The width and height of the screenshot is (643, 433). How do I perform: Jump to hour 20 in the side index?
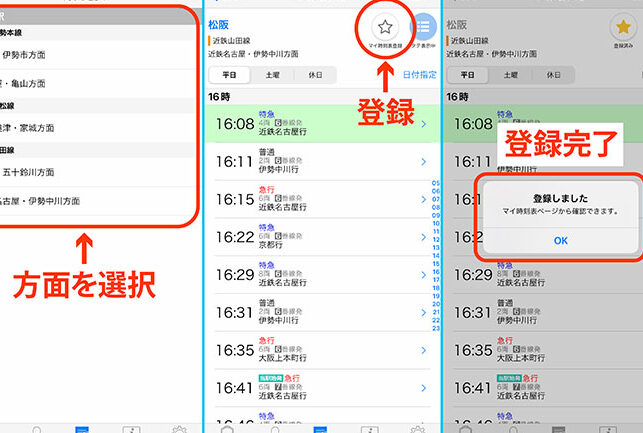[436, 304]
